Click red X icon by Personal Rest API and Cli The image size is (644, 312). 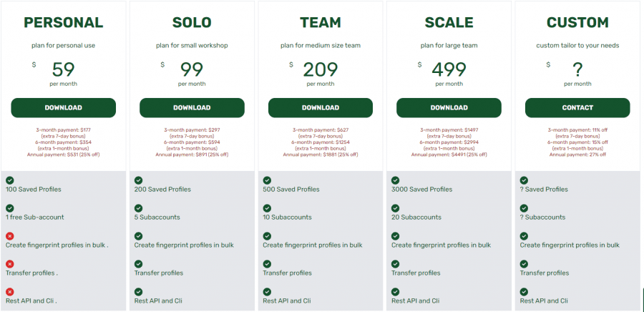point(10,292)
